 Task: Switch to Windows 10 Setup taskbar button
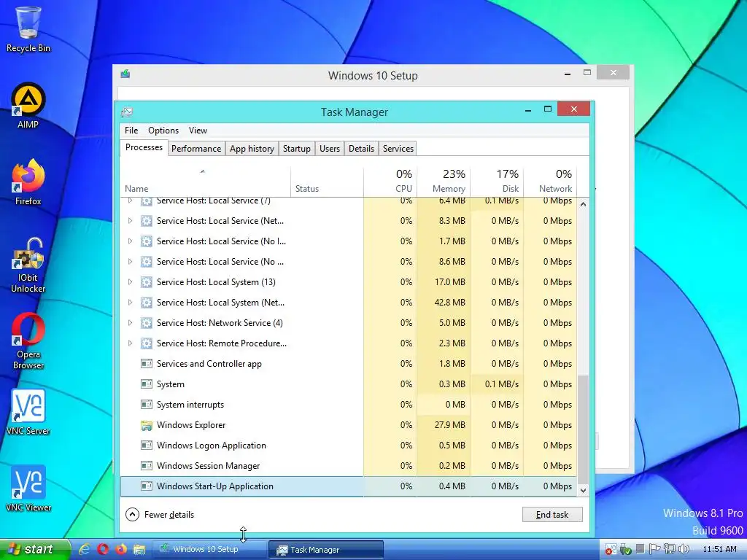click(x=209, y=549)
